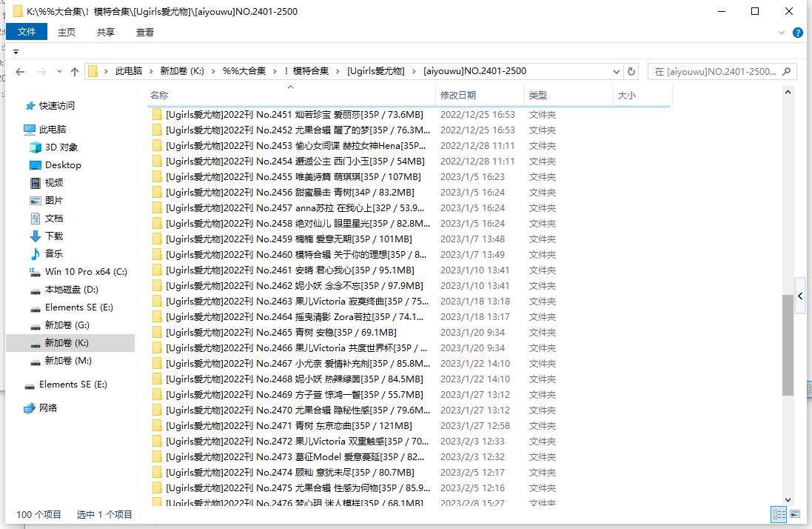The image size is (812, 529).
Task: Click 此电脑 in the address bar
Action: (129, 71)
